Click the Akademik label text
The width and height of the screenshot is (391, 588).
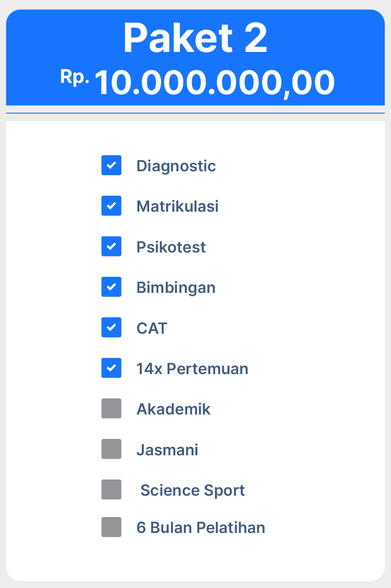174,409
